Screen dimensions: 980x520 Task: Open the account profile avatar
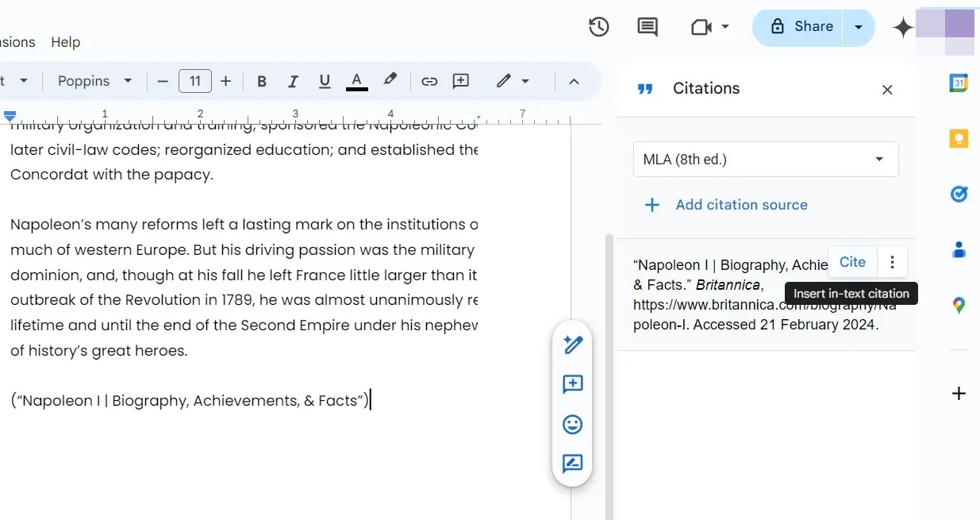[x=945, y=32]
